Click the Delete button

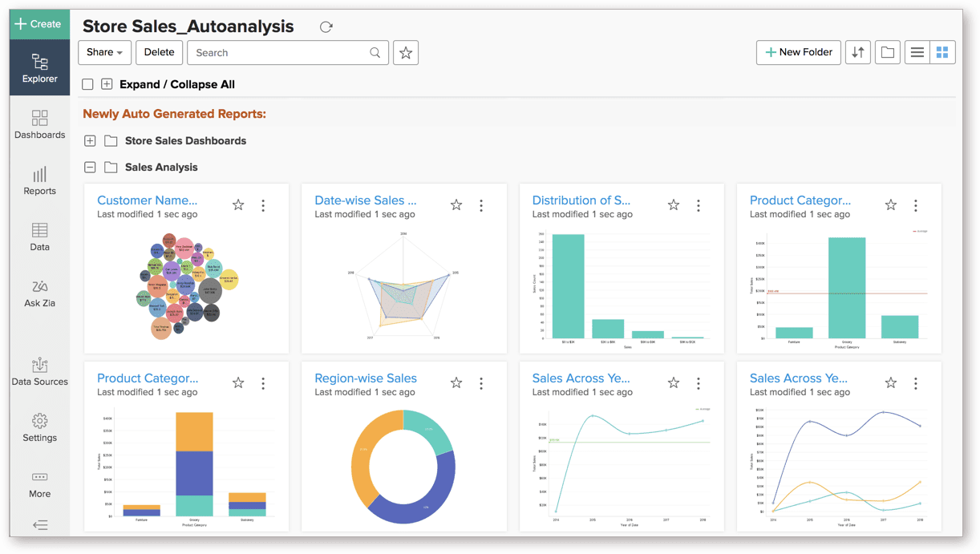click(x=159, y=52)
